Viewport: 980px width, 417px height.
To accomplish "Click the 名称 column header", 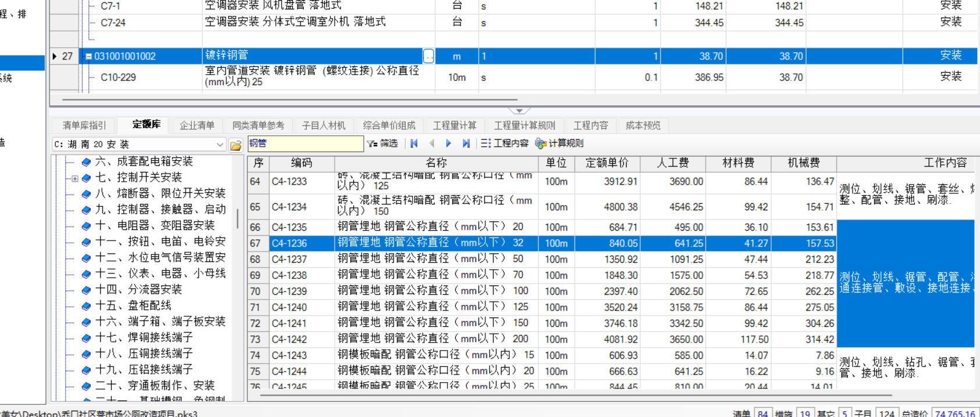I will point(436,163).
